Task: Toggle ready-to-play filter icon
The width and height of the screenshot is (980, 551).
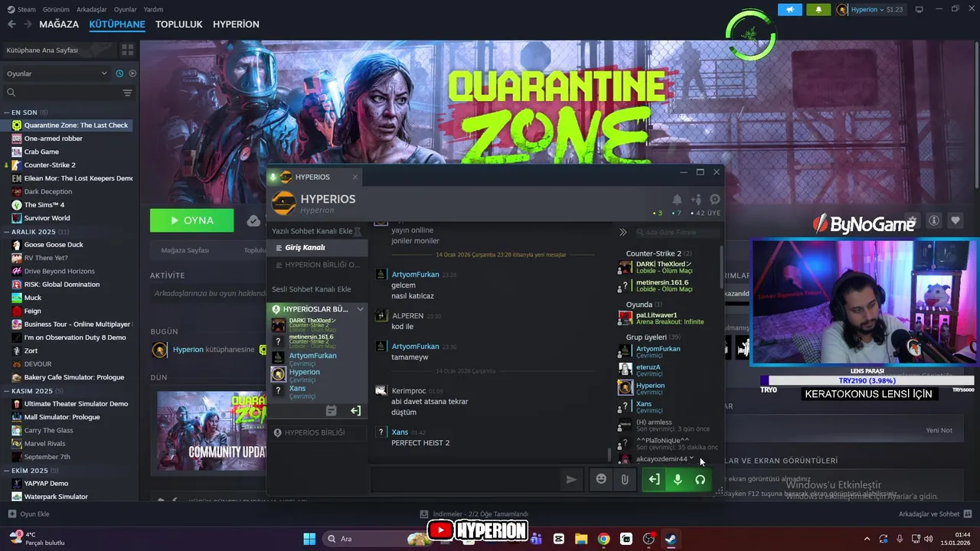Action: (x=132, y=73)
